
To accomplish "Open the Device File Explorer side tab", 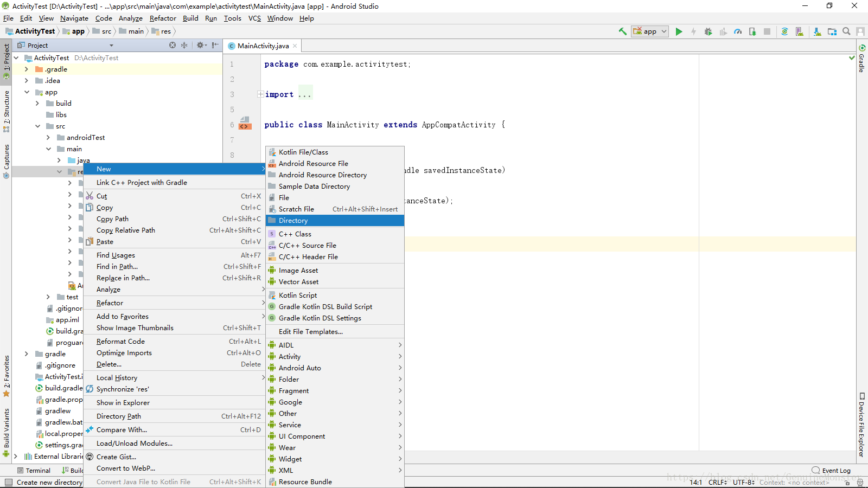I will [x=861, y=426].
